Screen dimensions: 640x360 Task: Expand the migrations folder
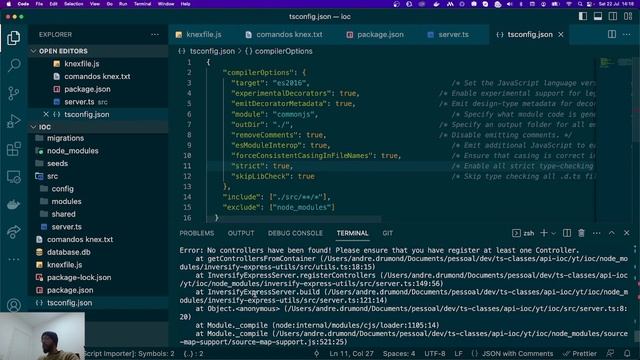(x=65, y=138)
